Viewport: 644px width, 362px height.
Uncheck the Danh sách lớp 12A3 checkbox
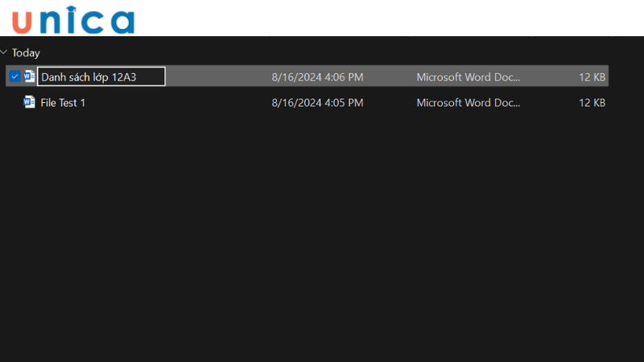pyautogui.click(x=14, y=76)
